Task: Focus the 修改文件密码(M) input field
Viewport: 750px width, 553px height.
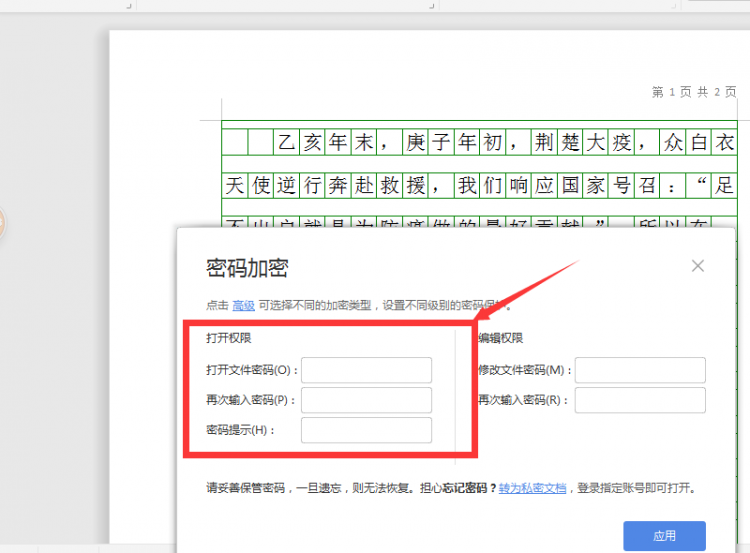Action: click(x=640, y=370)
